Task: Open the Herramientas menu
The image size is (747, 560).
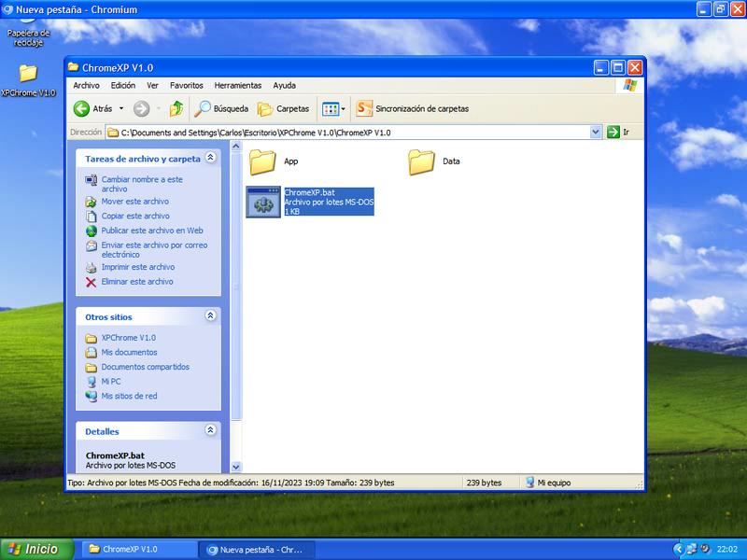Action: point(238,85)
